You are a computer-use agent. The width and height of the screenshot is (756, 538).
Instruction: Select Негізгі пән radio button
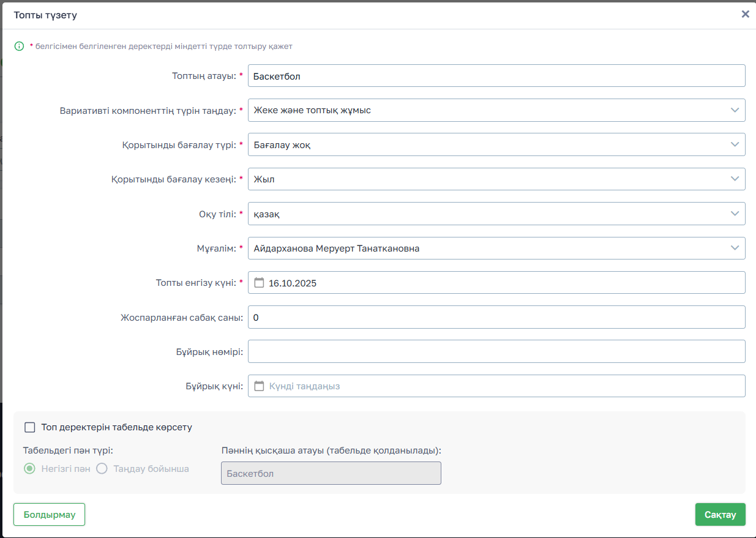coord(29,469)
